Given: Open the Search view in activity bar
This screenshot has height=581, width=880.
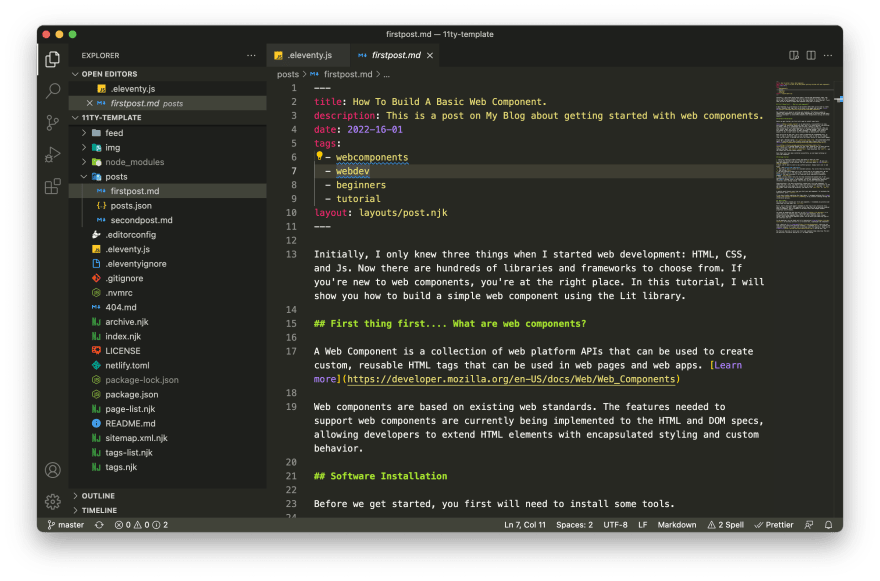Looking at the screenshot, I should pyautogui.click(x=53, y=90).
